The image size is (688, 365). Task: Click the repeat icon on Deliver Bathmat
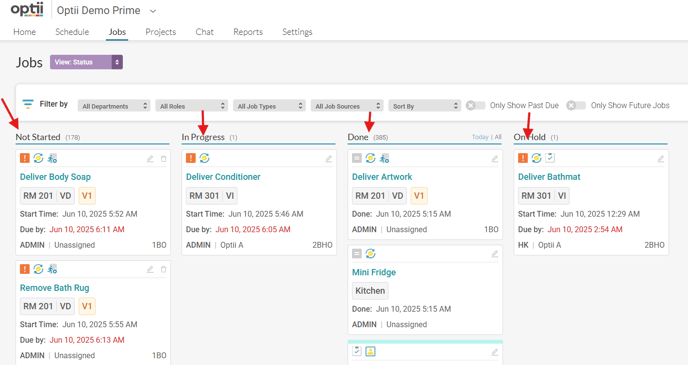[536, 158]
